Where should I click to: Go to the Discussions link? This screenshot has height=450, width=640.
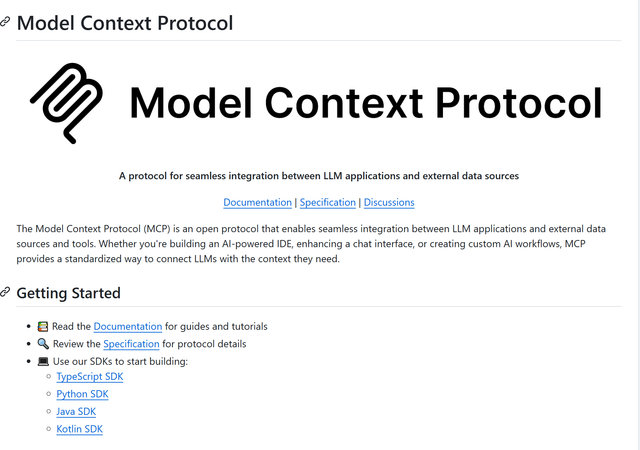click(389, 202)
